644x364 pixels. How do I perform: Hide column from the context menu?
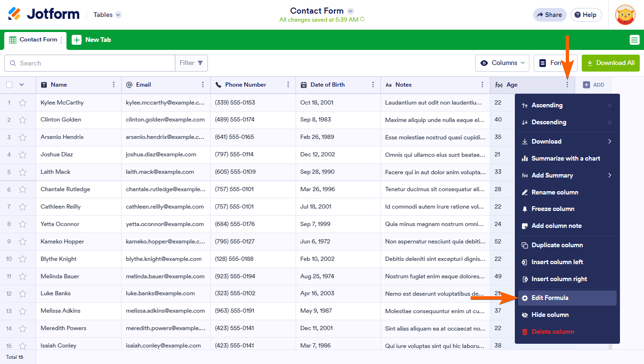pos(550,315)
